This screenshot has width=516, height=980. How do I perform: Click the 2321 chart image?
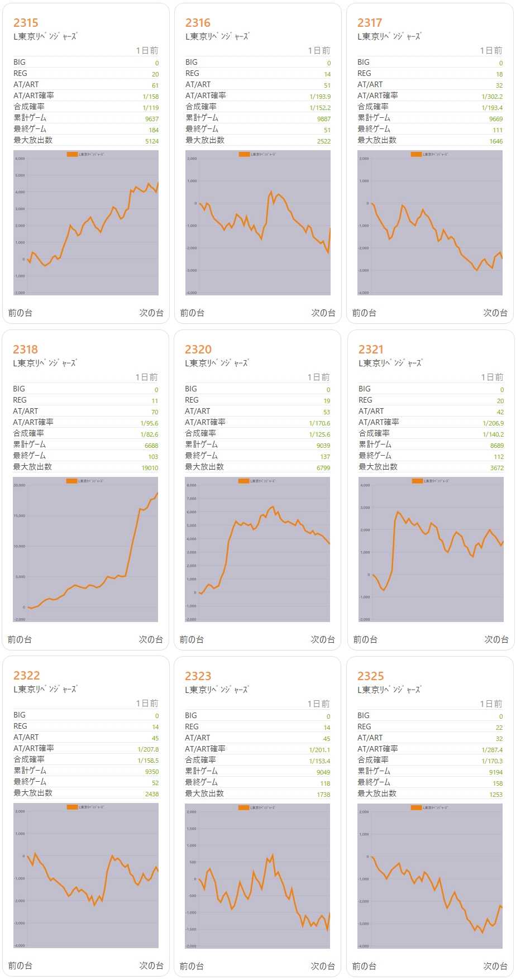(x=431, y=549)
